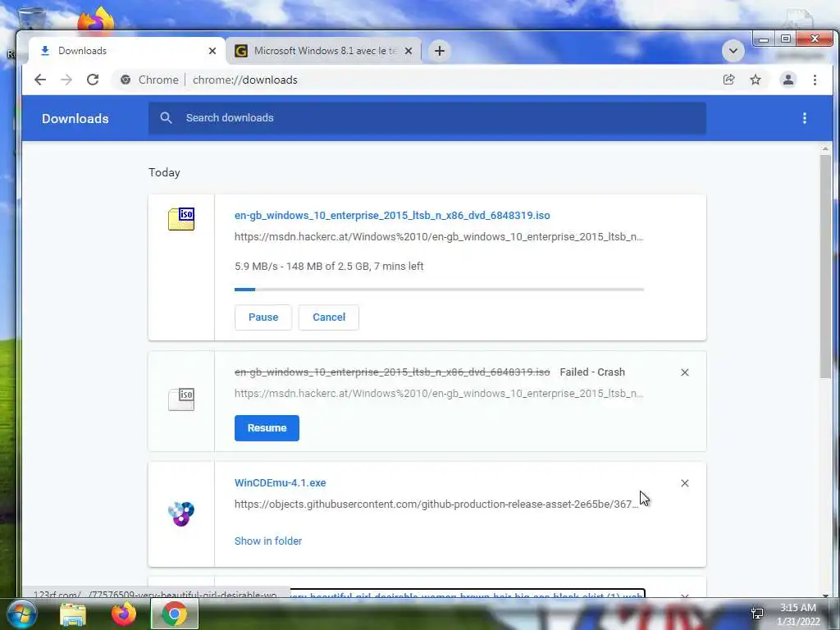Pause the Windows 10 ISO download
840x630 pixels.
[263, 317]
